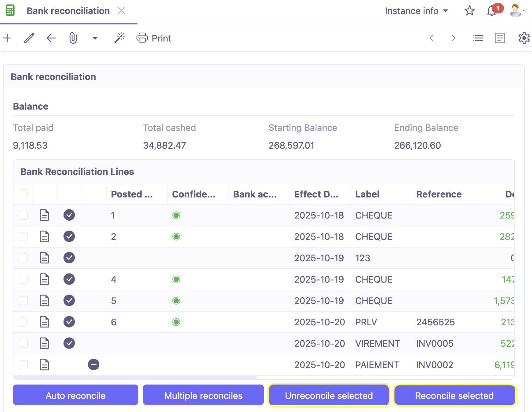This screenshot has height=412, width=532.
Task: Toggle the reconciled check on line 1
Action: pyautogui.click(x=69, y=215)
